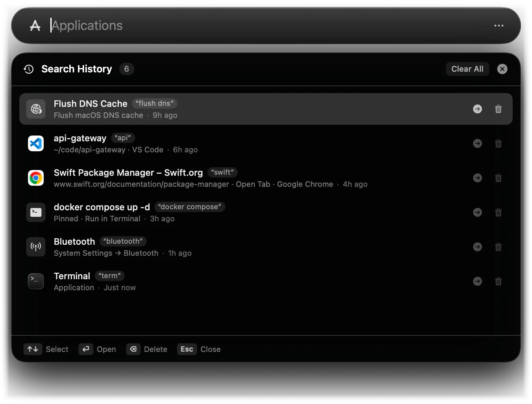Click the "bluetooth" query tag

(x=123, y=241)
